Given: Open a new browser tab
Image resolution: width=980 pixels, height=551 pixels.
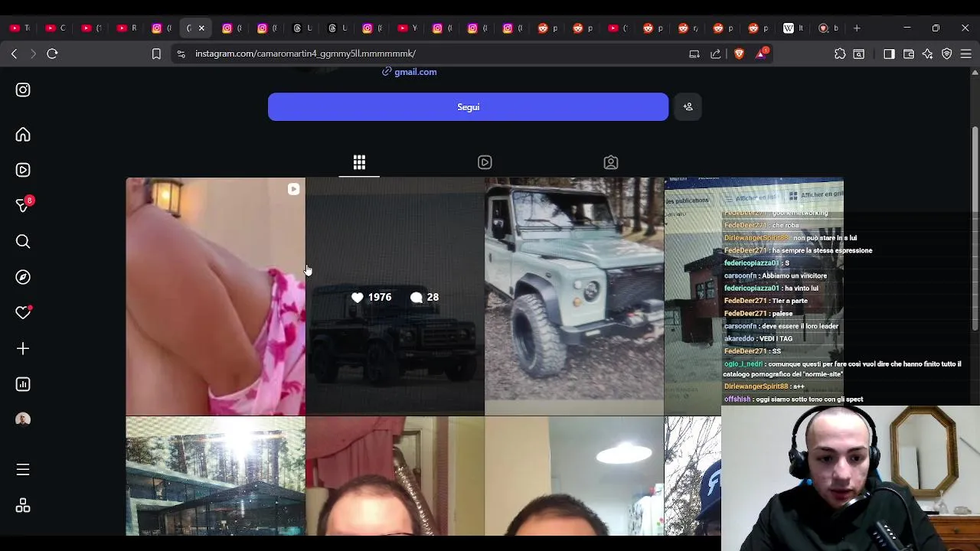Looking at the screenshot, I should pyautogui.click(x=857, y=28).
